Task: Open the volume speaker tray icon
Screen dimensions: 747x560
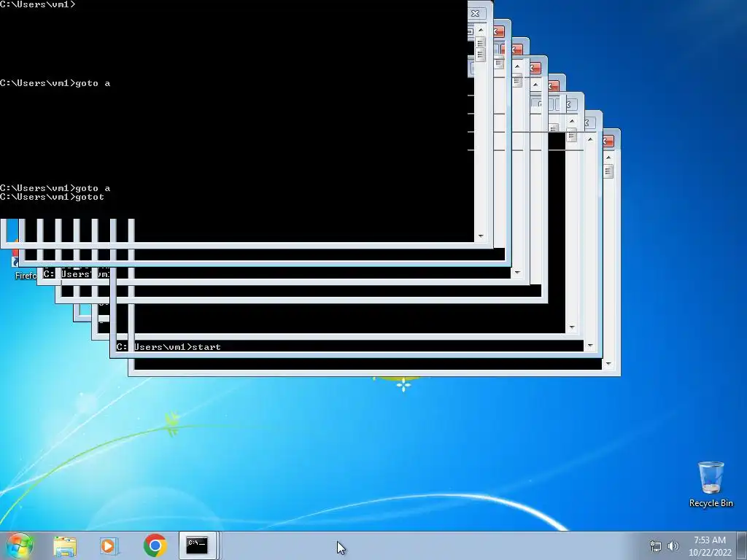Action: click(x=673, y=546)
